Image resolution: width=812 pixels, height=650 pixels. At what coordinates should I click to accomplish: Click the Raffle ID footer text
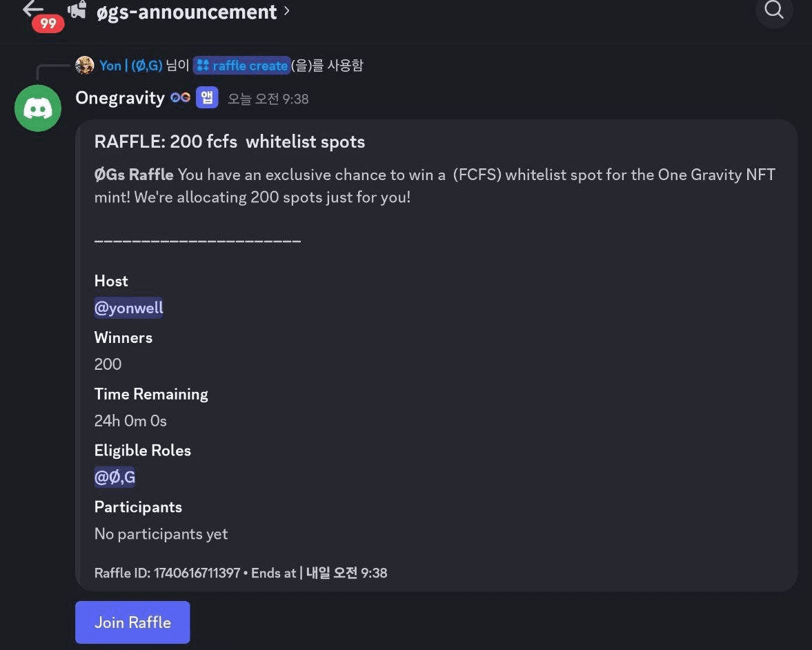[x=167, y=573]
